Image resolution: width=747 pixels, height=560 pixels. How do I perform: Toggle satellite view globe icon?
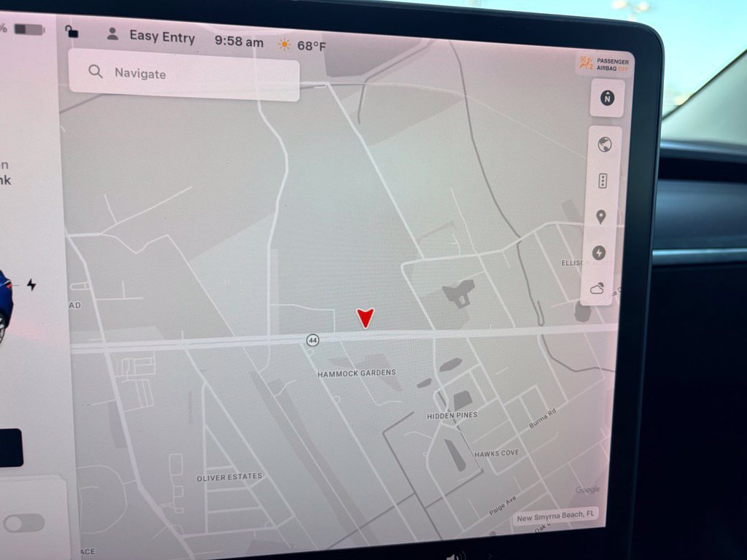click(x=605, y=144)
